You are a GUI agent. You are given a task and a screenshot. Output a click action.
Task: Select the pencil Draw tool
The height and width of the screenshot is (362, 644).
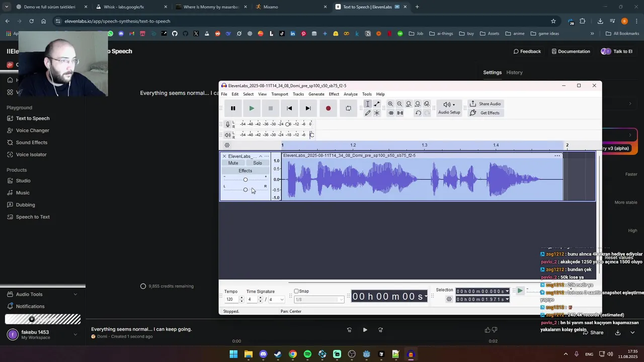coord(368,113)
